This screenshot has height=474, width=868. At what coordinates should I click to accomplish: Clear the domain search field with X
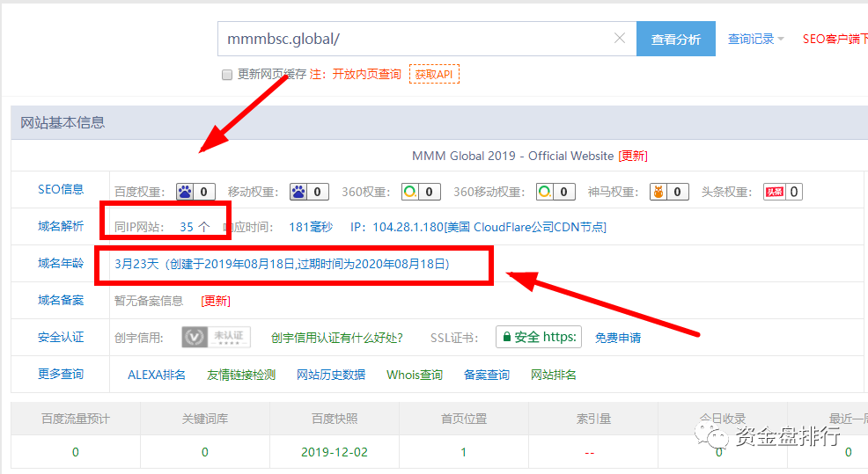pyautogui.click(x=620, y=38)
